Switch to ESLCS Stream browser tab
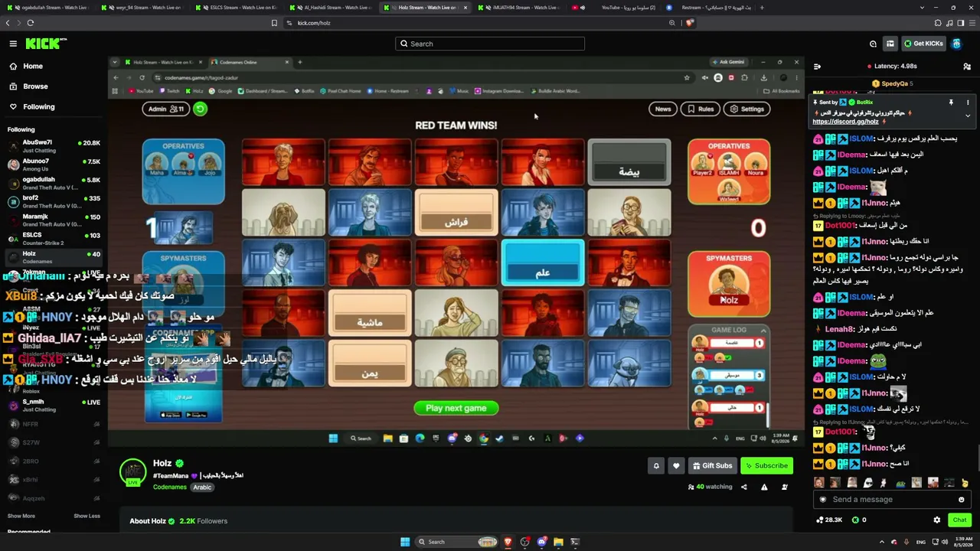Screen dimensions: 980x551 tap(236, 8)
